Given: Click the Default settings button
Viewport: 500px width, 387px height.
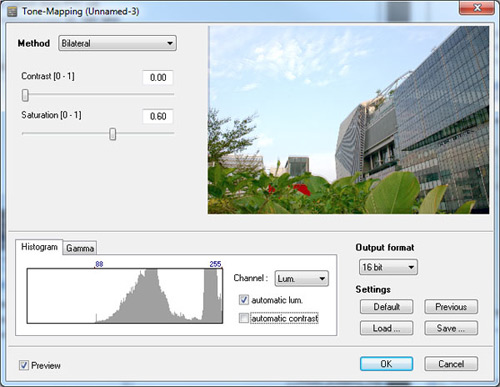Looking at the screenshot, I should (x=386, y=307).
